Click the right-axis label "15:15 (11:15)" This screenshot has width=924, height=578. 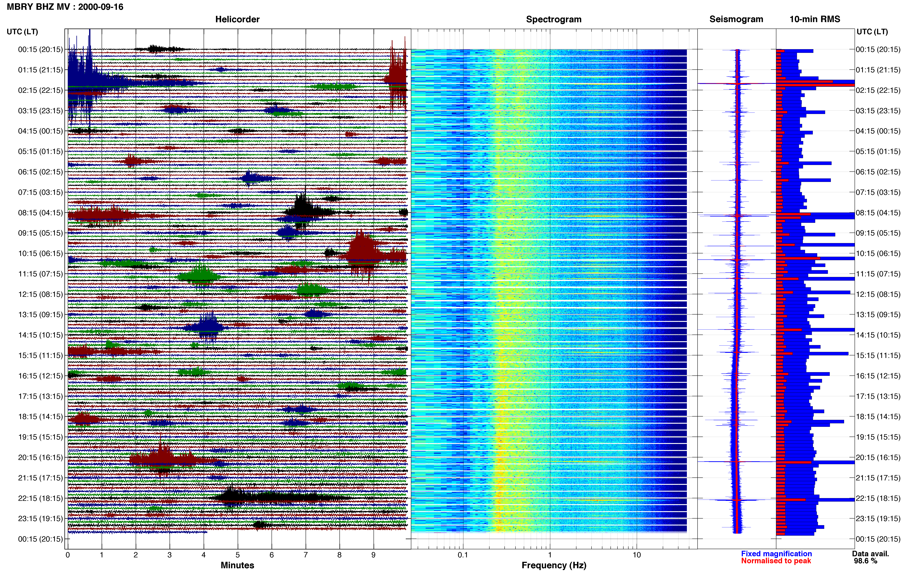tap(878, 356)
